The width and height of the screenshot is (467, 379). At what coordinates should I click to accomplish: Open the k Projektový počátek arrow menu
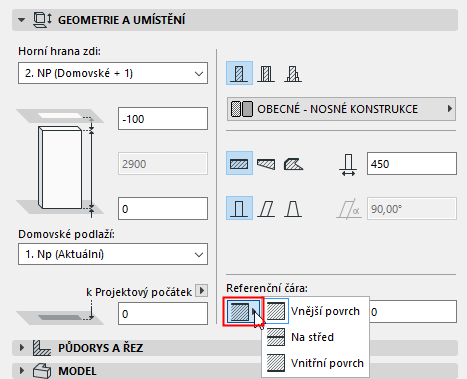coord(201,291)
